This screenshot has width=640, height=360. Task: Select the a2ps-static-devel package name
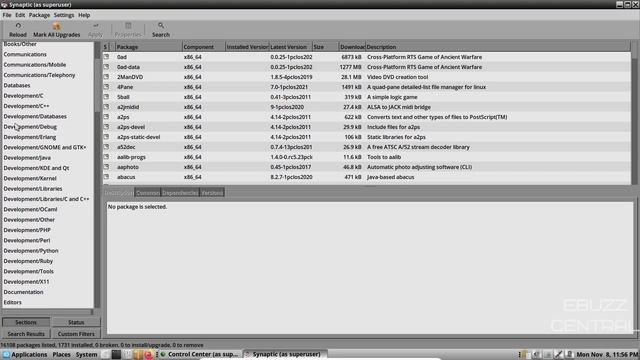coord(138,137)
